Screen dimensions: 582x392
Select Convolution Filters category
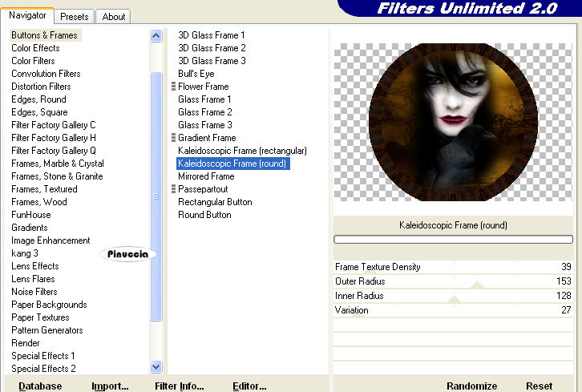(46, 74)
